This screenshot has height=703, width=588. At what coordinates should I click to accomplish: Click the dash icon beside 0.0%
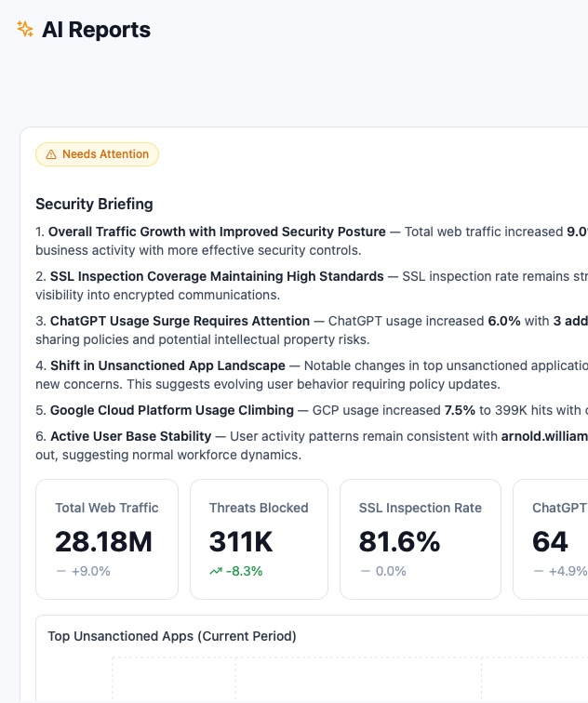tap(366, 571)
